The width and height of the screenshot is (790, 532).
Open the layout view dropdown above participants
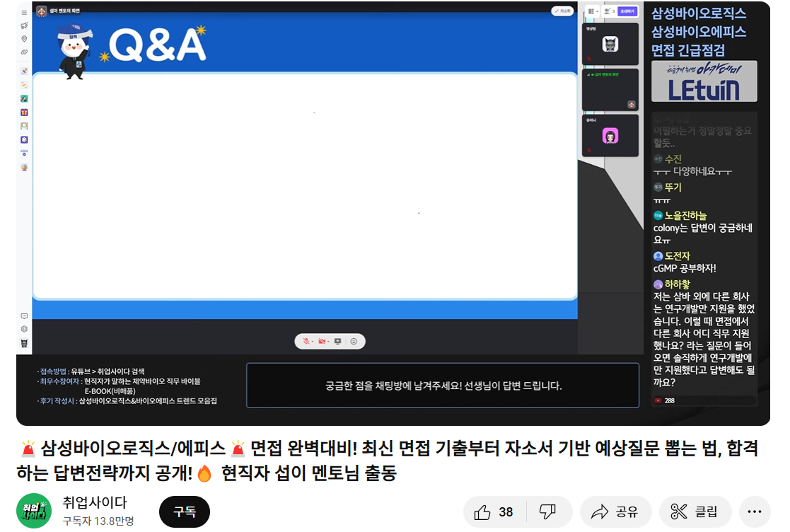pos(592,11)
